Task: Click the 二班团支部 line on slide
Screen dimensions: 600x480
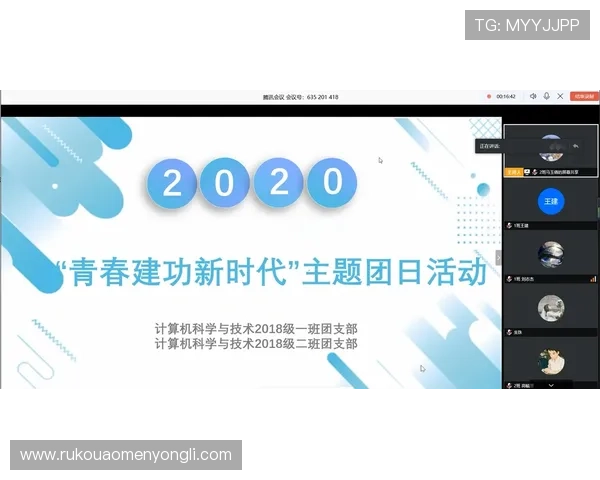Action: pyautogui.click(x=256, y=344)
